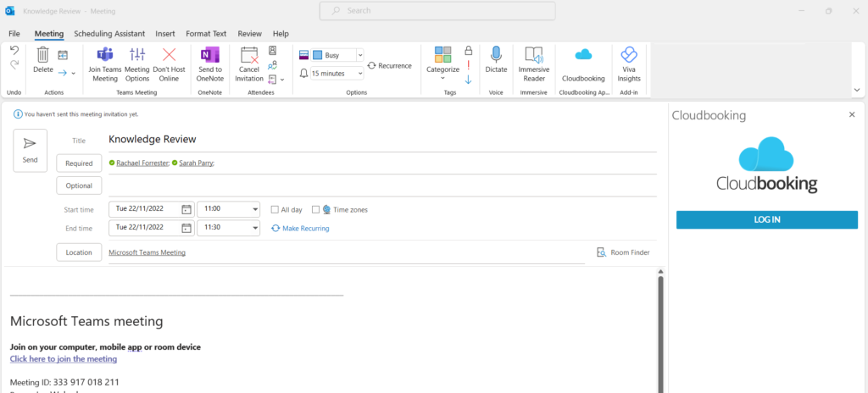This screenshot has width=868, height=393.
Task: Click the Cloudbooking LOG IN button
Action: click(766, 219)
